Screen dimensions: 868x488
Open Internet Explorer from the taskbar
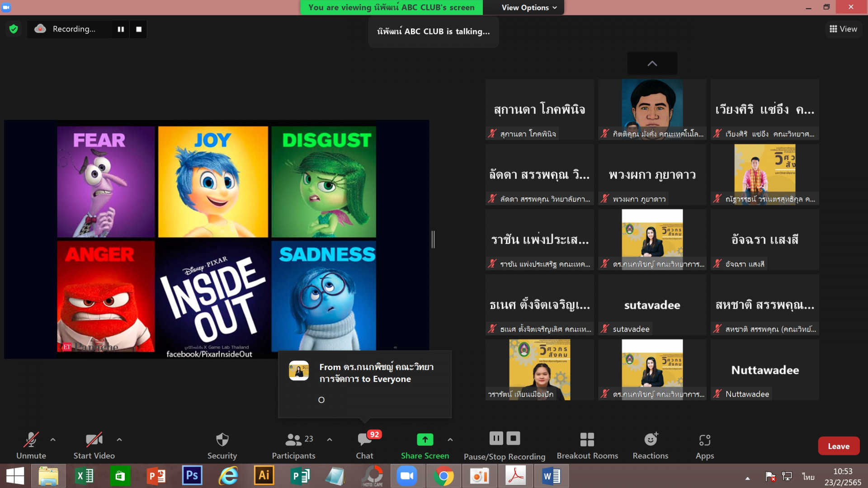(x=228, y=476)
